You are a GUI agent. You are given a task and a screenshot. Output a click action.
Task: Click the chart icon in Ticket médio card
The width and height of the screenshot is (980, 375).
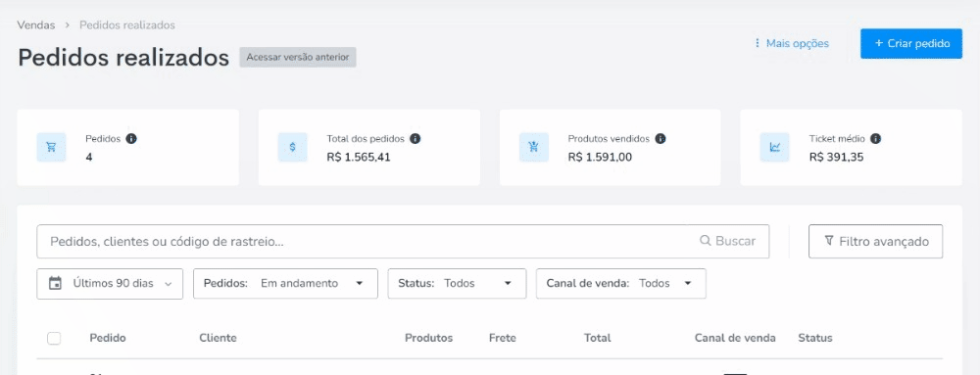click(775, 147)
